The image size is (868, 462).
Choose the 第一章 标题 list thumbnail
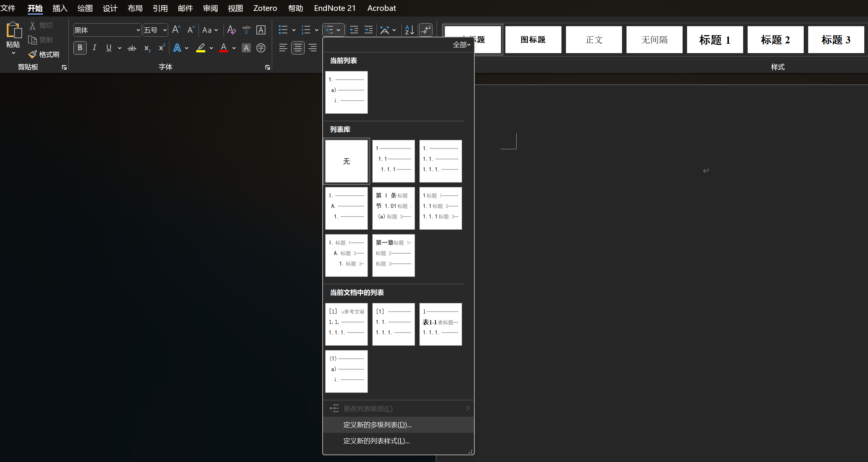tap(393, 256)
